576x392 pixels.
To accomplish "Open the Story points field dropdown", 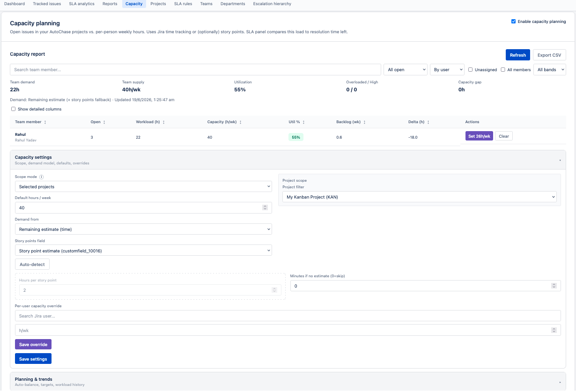I will click(x=143, y=251).
